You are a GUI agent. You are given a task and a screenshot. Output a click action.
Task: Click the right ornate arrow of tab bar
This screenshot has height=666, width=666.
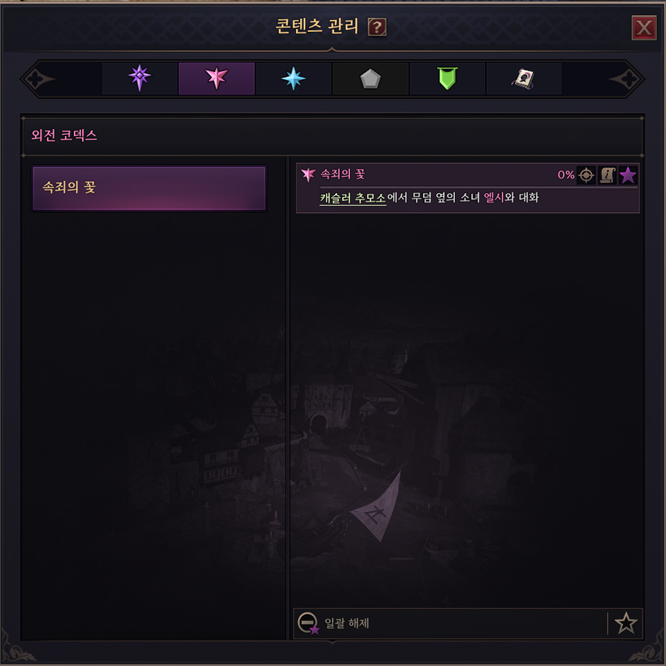click(x=626, y=79)
